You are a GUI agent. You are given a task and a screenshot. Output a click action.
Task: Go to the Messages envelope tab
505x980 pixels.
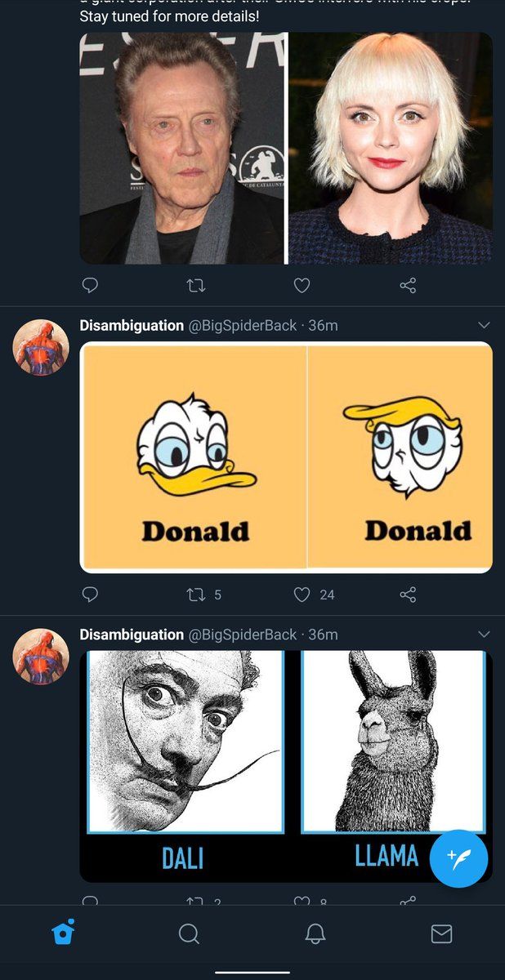441,933
